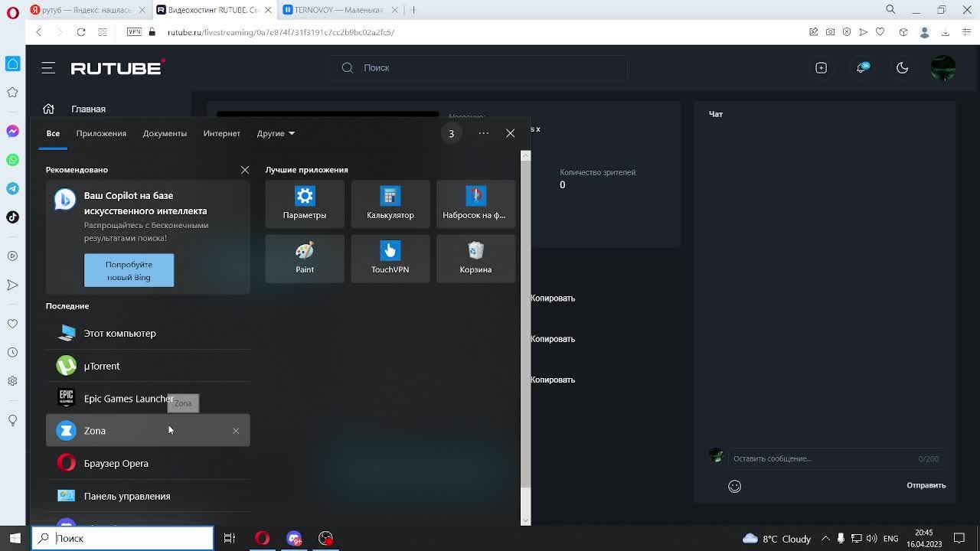The height and width of the screenshot is (551, 980).
Task: Open the RUTUBE profile avatar
Action: [x=943, y=68]
